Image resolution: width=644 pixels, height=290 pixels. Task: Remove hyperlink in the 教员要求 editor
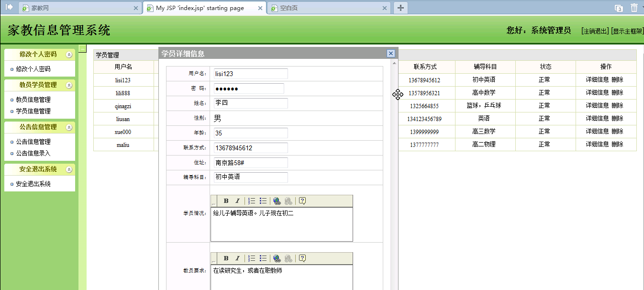pyautogui.click(x=288, y=258)
